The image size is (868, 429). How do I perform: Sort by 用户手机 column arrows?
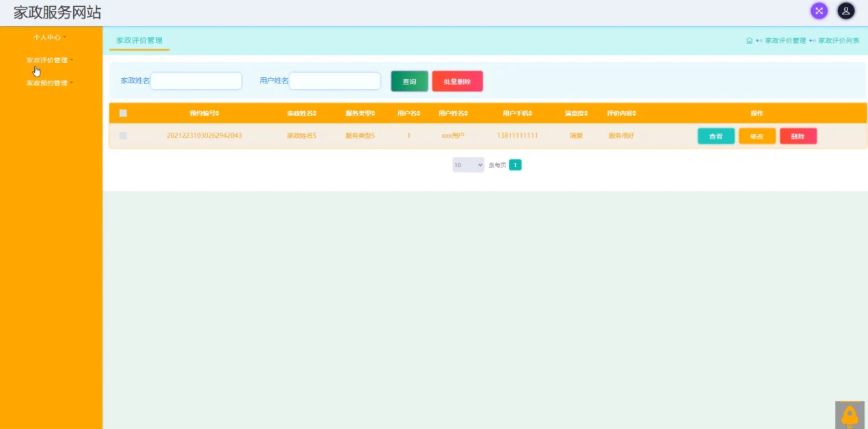[530, 114]
